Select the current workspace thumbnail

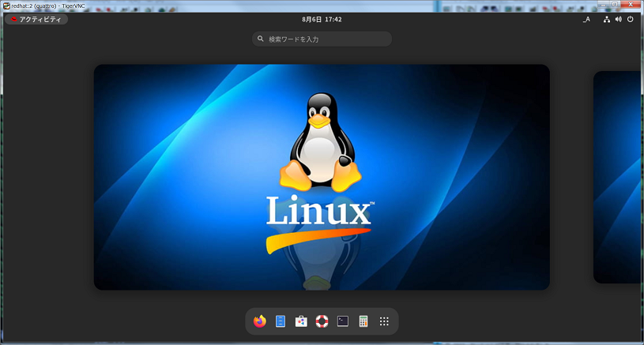coord(322,177)
